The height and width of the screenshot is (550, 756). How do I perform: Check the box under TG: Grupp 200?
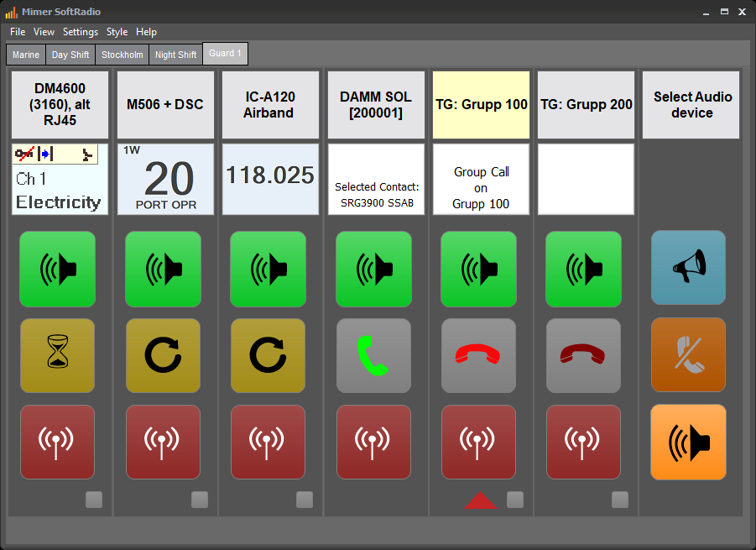(620, 500)
